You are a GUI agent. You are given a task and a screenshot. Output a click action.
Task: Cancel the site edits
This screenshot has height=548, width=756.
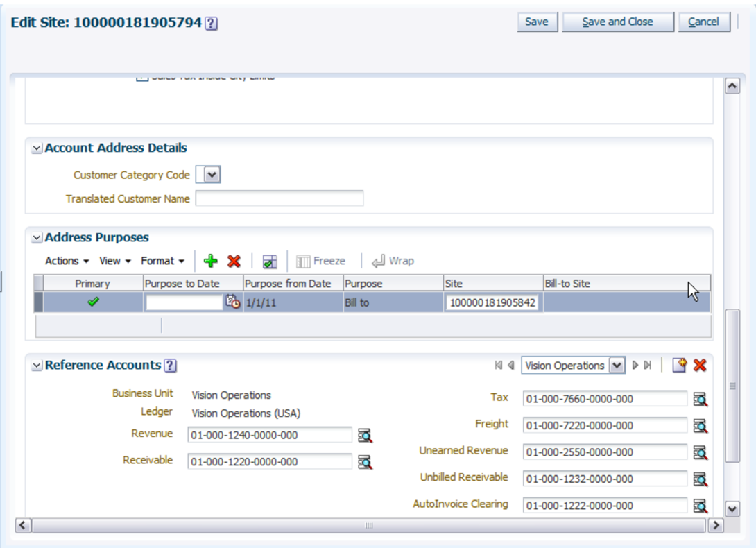click(703, 22)
